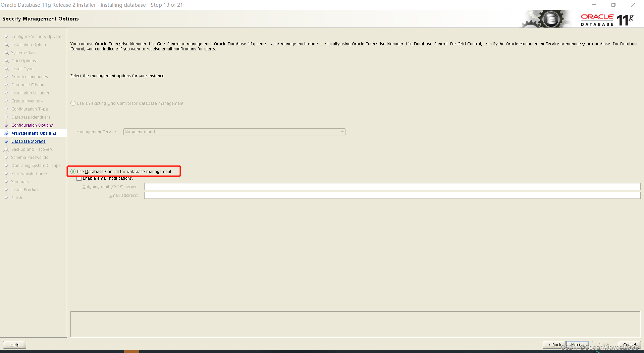Click Configuration Type step

point(30,109)
